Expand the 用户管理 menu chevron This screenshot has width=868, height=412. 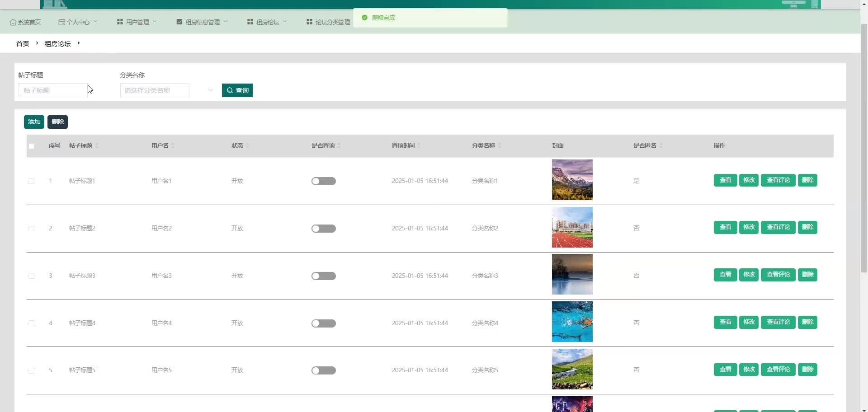(x=155, y=22)
